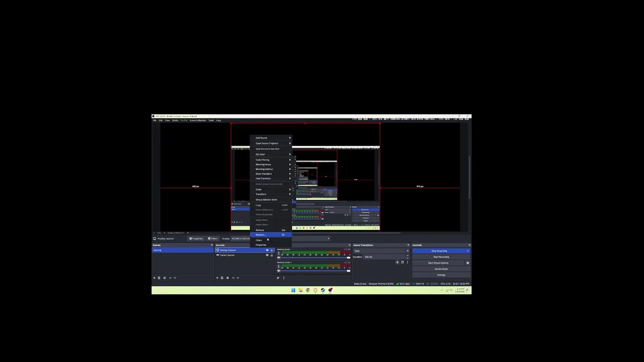Expand the Transform submenu
The height and width of the screenshot is (362, 644).
click(x=270, y=194)
